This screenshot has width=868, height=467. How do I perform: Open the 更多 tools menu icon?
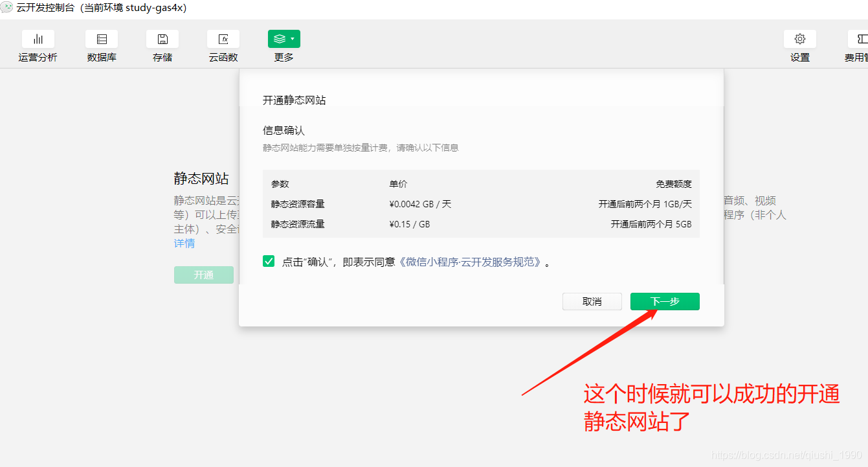(284, 39)
